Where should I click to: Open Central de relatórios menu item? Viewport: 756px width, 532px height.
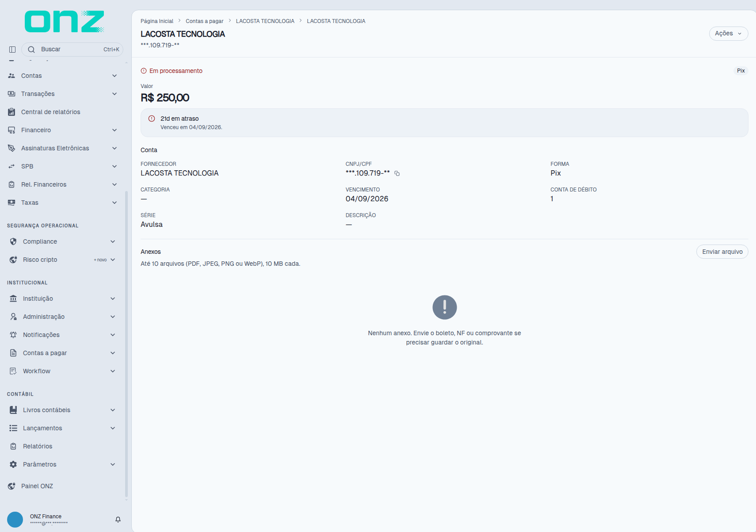tap(62, 112)
